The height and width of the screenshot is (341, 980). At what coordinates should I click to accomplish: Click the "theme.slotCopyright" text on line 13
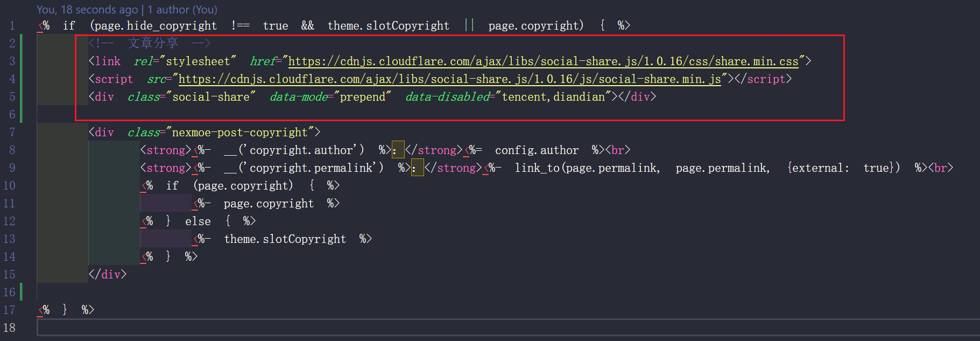click(285, 239)
